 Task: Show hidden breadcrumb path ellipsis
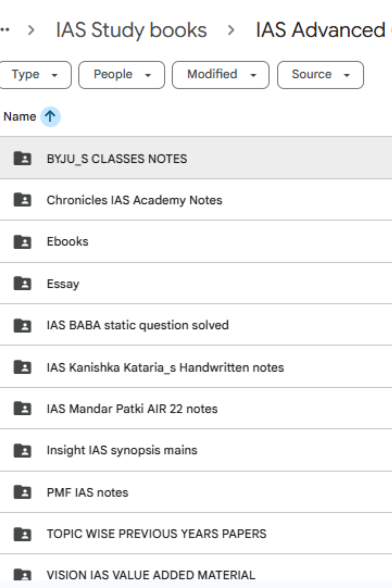point(5,30)
